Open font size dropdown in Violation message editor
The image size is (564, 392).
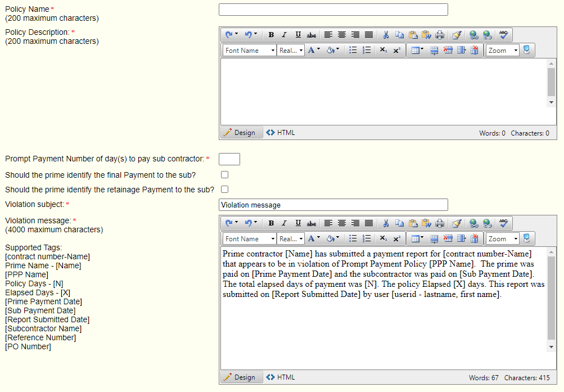(291, 238)
